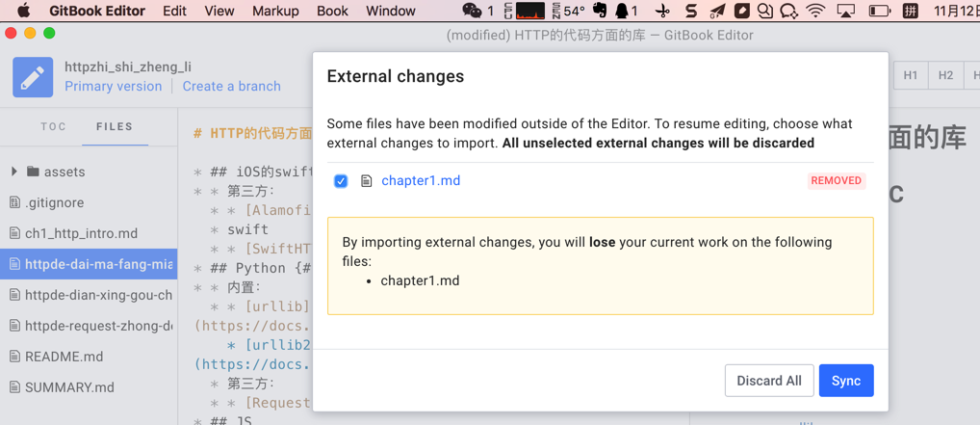Click the Sync button

click(x=845, y=381)
